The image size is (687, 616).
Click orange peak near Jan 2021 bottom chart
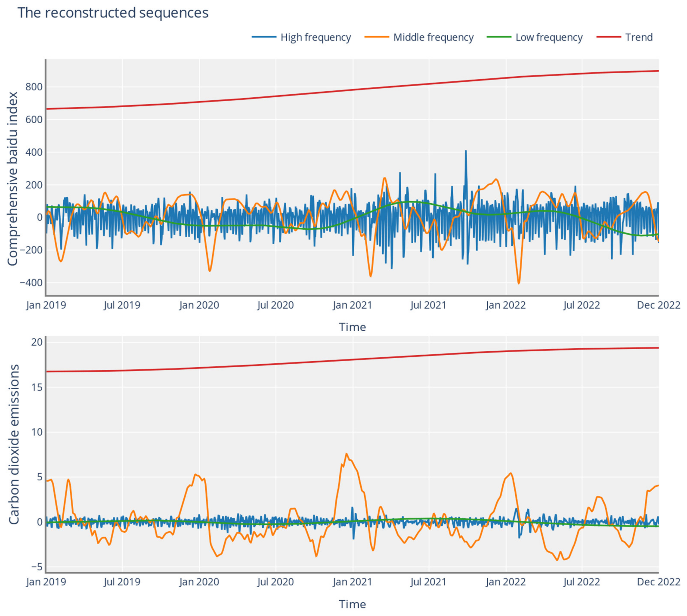point(346,454)
